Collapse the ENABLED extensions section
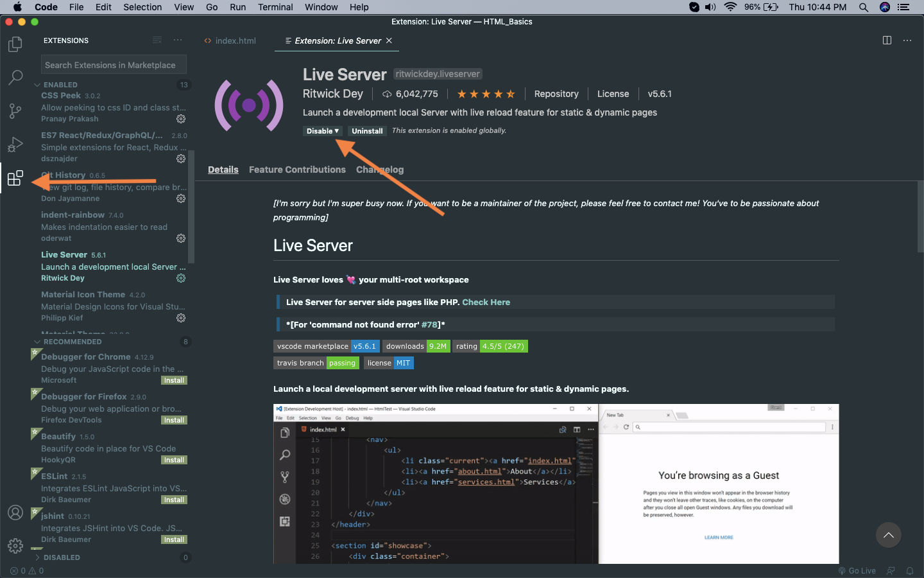Viewport: 924px width, 578px height. click(60, 85)
